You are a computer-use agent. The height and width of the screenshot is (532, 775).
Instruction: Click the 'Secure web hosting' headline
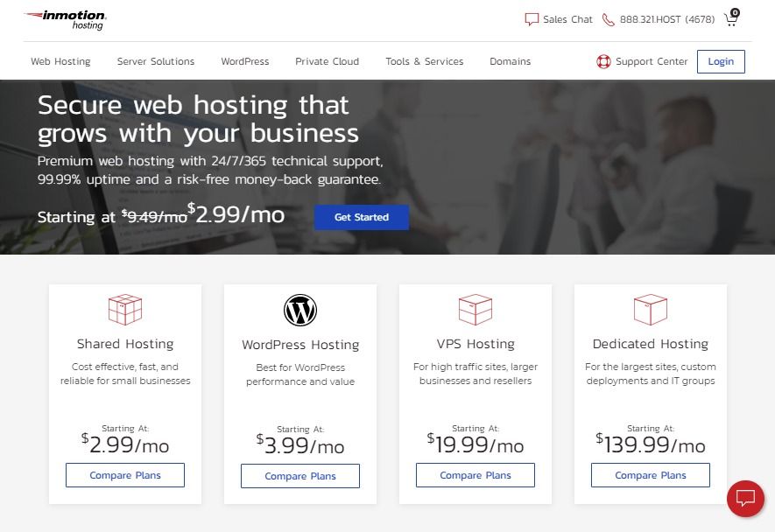pyautogui.click(x=198, y=119)
